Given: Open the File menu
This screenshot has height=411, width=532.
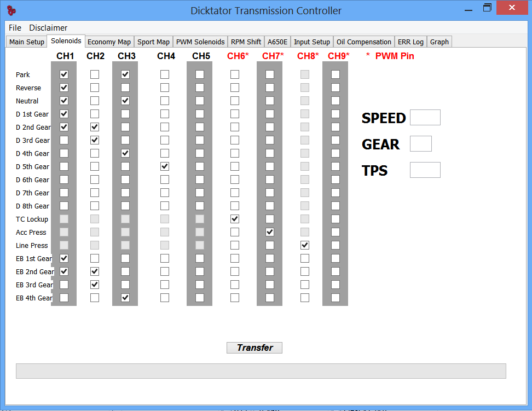Looking at the screenshot, I should click(15, 28).
